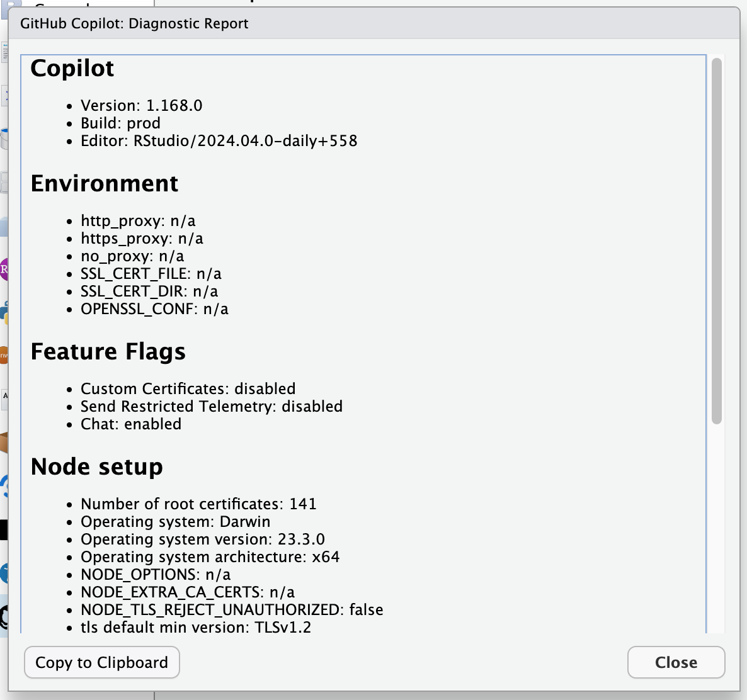Click the diagnostic report vertical scrollbar
The image size is (747, 700).
click(x=717, y=241)
